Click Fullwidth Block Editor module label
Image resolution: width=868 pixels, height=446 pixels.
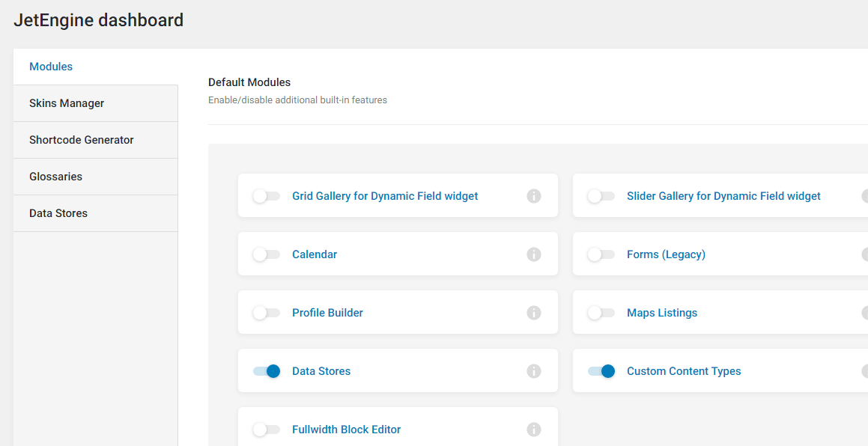coord(347,430)
